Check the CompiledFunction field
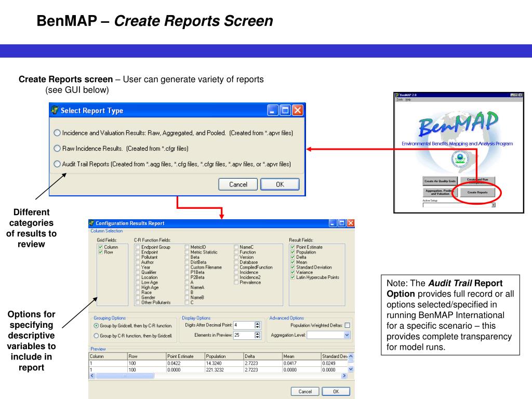The width and height of the screenshot is (532, 399). pyautogui.click(x=236, y=268)
